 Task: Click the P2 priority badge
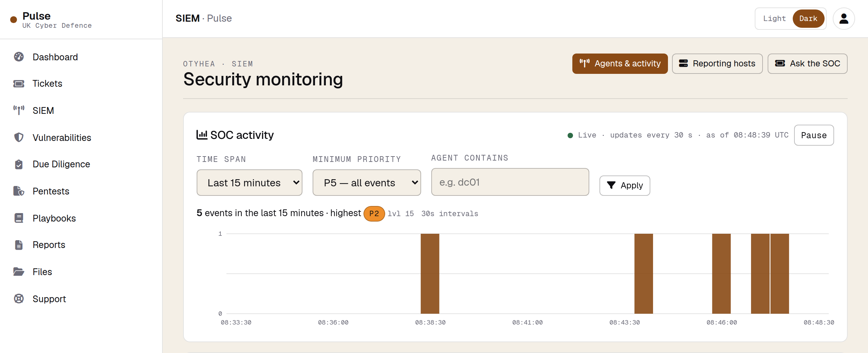click(x=374, y=214)
